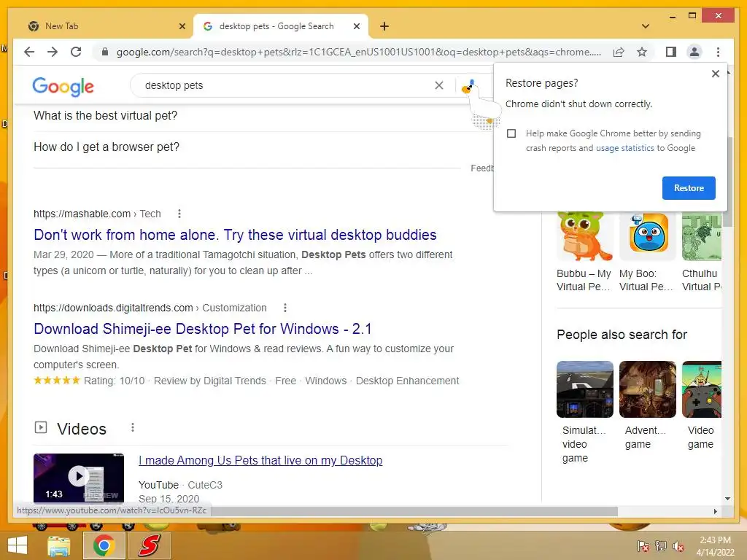Screen dimensions: 747x560
Task: Open 'Download Shimeji-ee Desktop Pet' result
Action: [203, 329]
